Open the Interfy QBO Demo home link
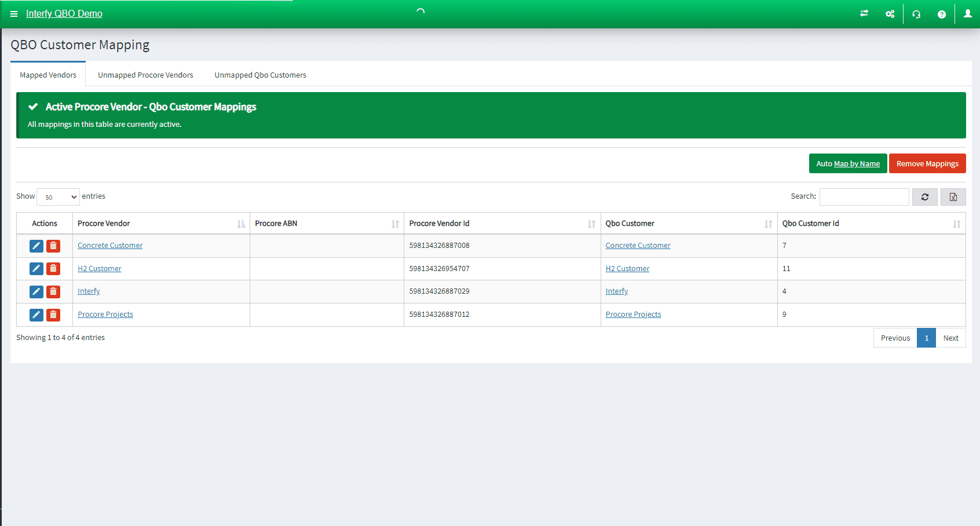980x526 pixels. (64, 13)
